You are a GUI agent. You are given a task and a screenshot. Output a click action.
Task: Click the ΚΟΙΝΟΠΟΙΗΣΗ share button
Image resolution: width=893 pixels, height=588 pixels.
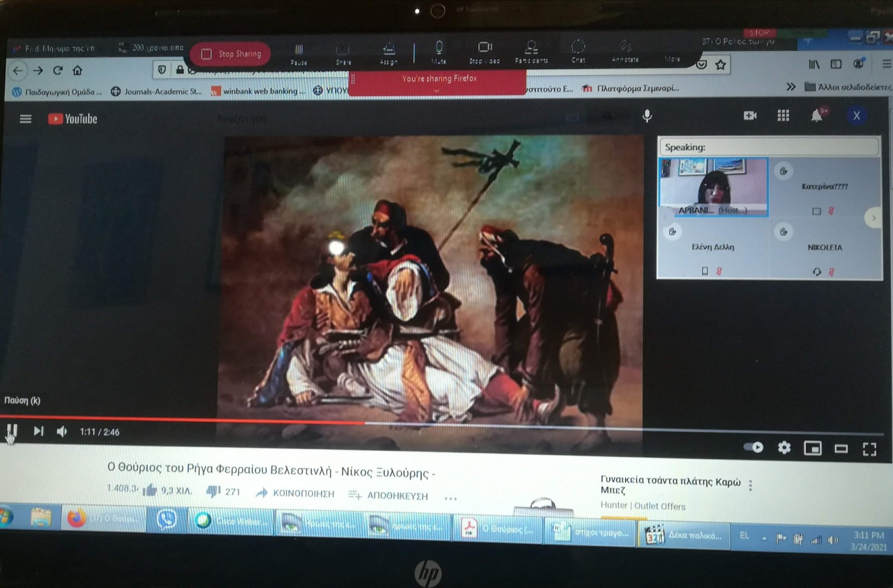[296, 493]
